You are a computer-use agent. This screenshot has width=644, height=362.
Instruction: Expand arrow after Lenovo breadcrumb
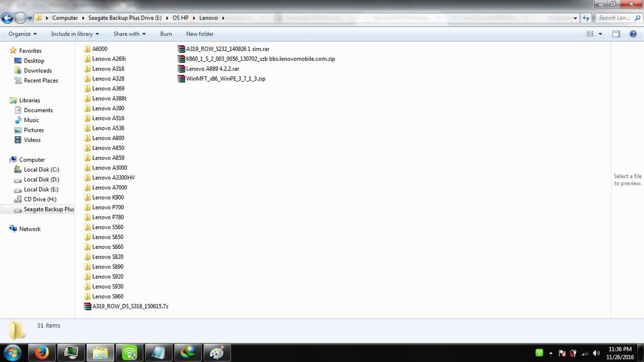coord(223,18)
